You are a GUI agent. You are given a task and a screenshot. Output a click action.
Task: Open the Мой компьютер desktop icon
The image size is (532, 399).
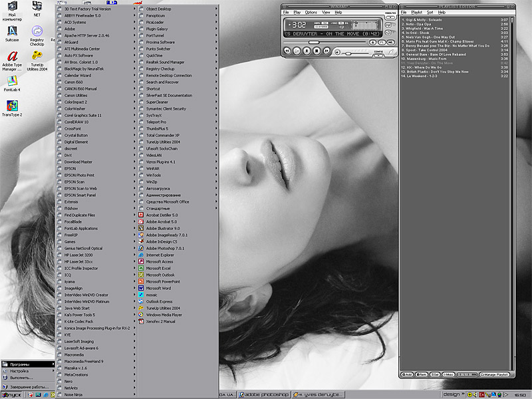(12, 11)
